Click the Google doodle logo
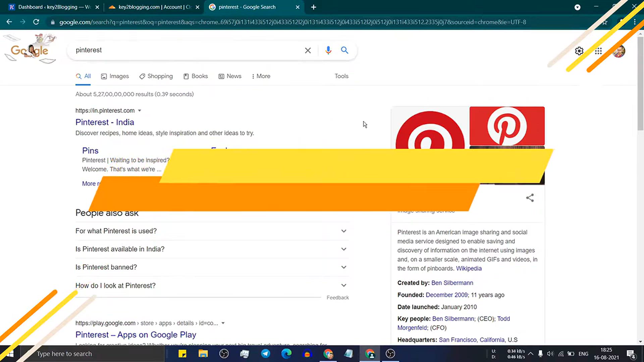 pos(30,49)
